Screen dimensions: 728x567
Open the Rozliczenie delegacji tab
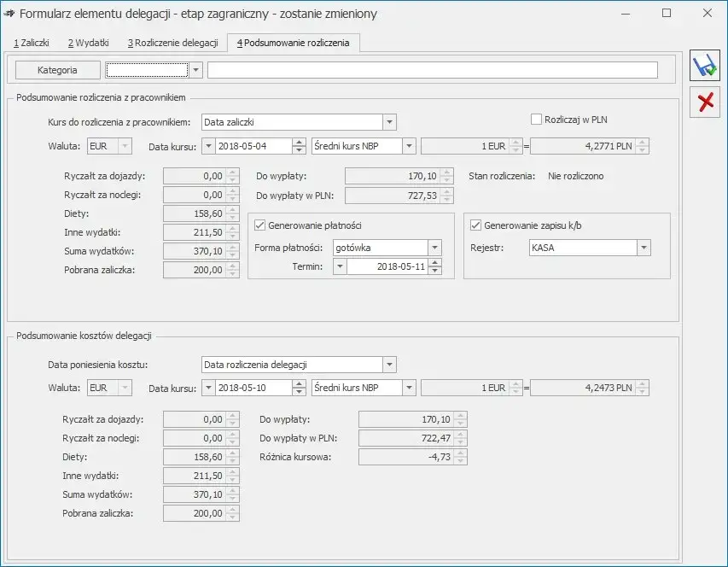(172, 42)
